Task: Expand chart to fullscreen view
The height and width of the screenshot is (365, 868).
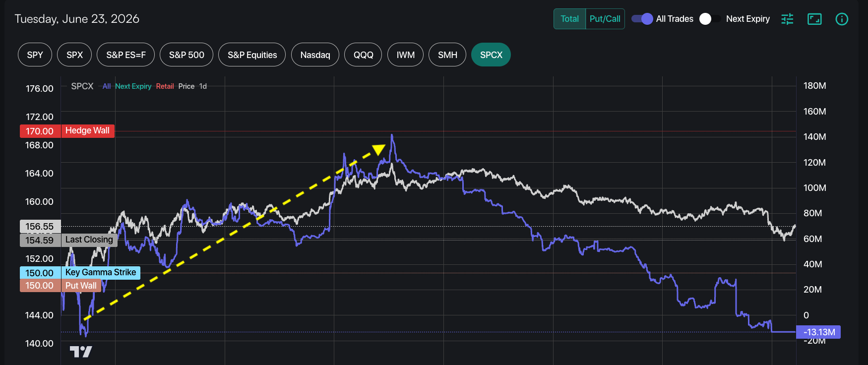Action: (x=814, y=19)
